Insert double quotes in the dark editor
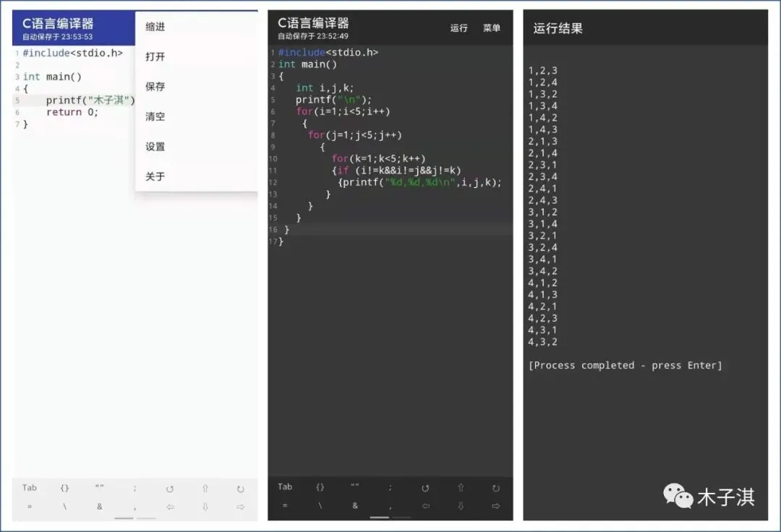The width and height of the screenshot is (781, 532). [355, 486]
